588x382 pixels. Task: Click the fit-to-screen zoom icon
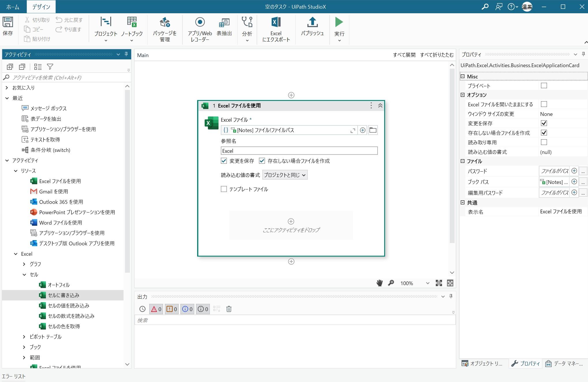(x=439, y=283)
